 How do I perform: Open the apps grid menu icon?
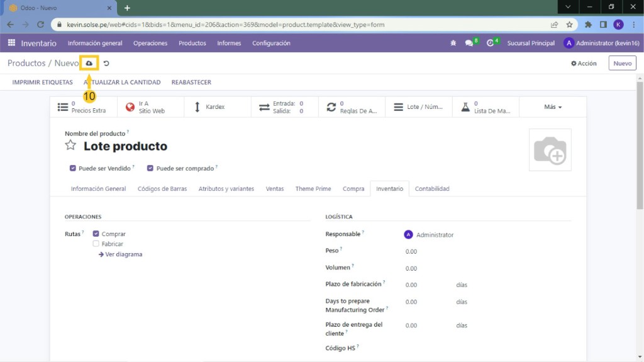click(x=11, y=43)
